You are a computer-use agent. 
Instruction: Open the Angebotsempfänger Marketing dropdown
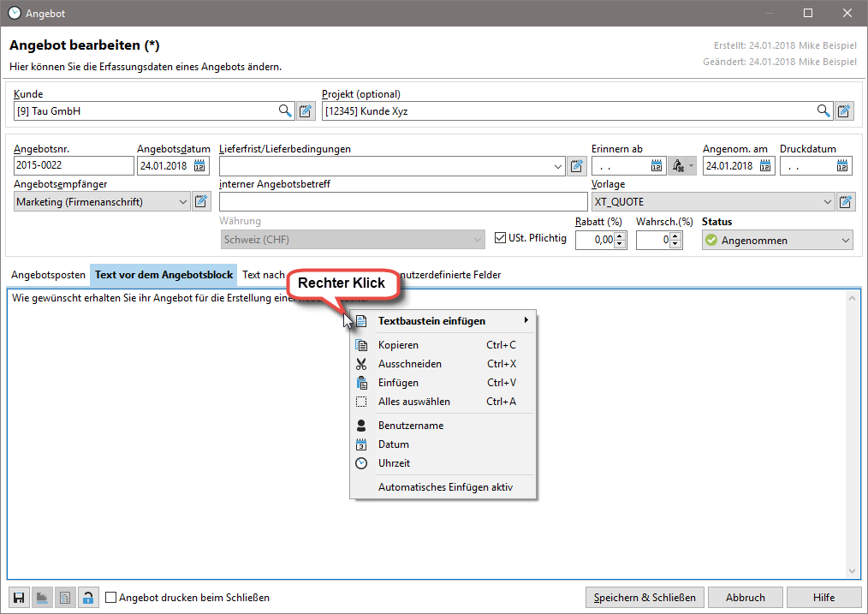182,202
